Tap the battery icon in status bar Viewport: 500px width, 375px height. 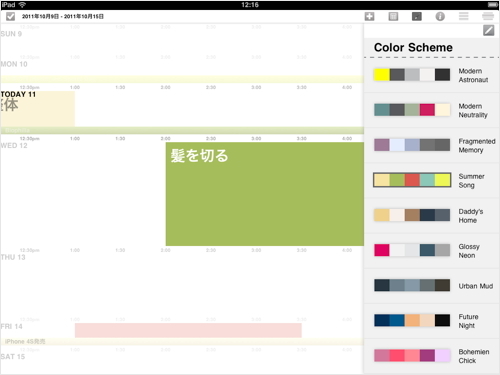coord(493,5)
